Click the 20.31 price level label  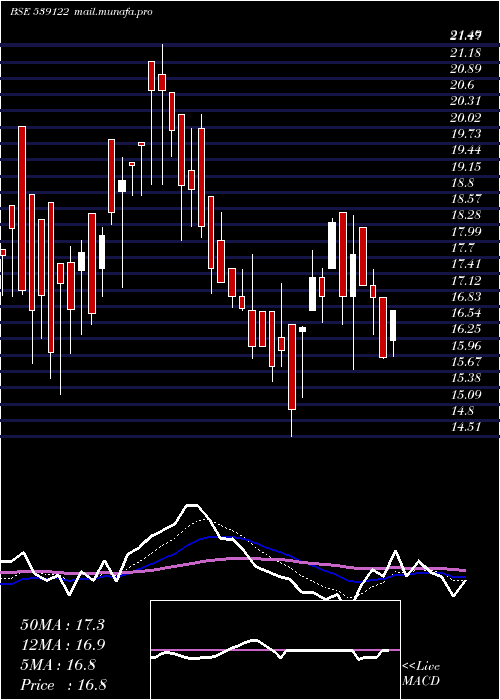pyautogui.click(x=465, y=101)
